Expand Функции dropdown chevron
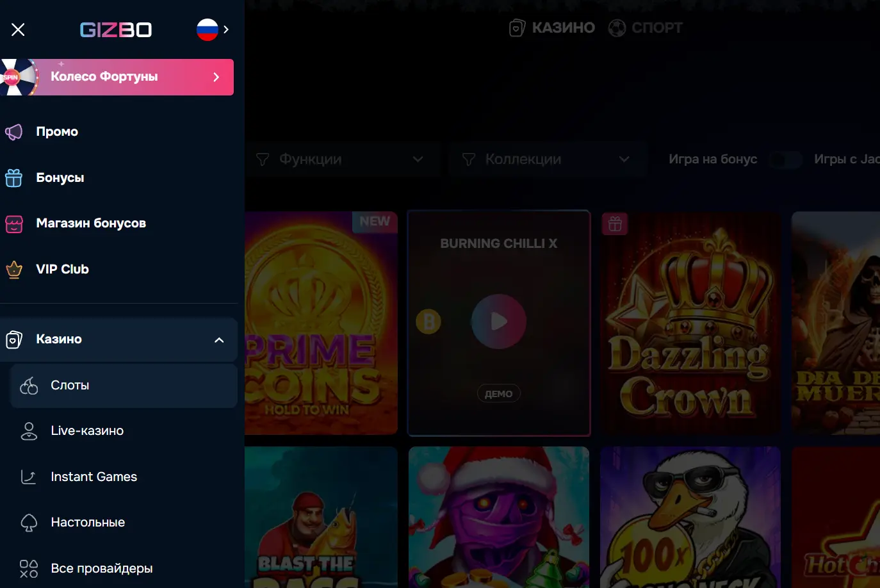Image resolution: width=880 pixels, height=588 pixels. 418,159
